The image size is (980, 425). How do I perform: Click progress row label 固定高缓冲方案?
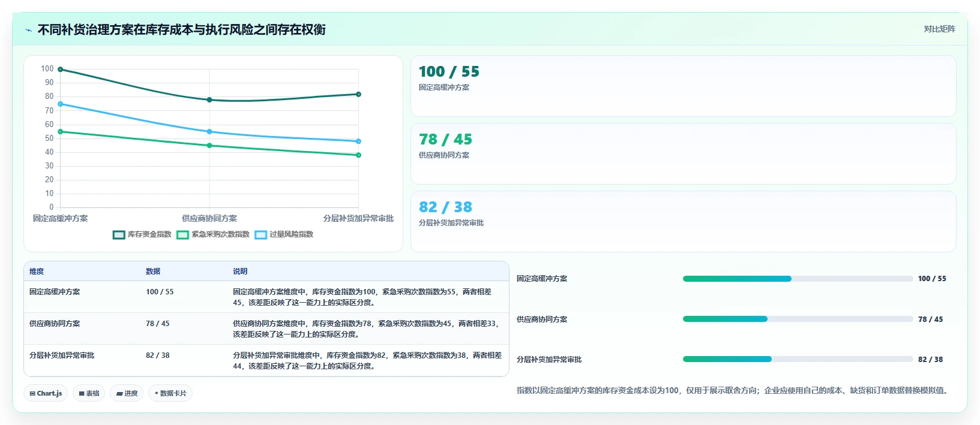pyautogui.click(x=542, y=279)
